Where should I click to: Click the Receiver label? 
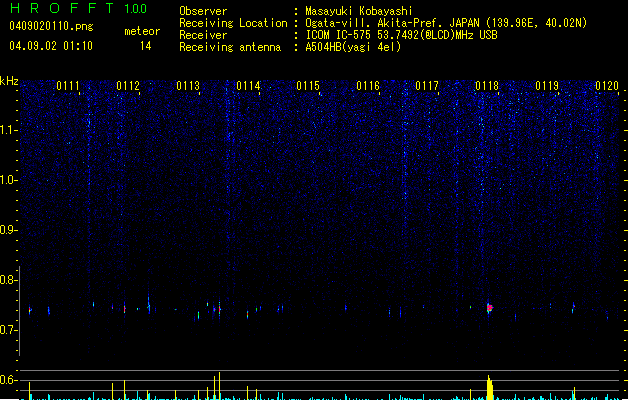[203, 35]
